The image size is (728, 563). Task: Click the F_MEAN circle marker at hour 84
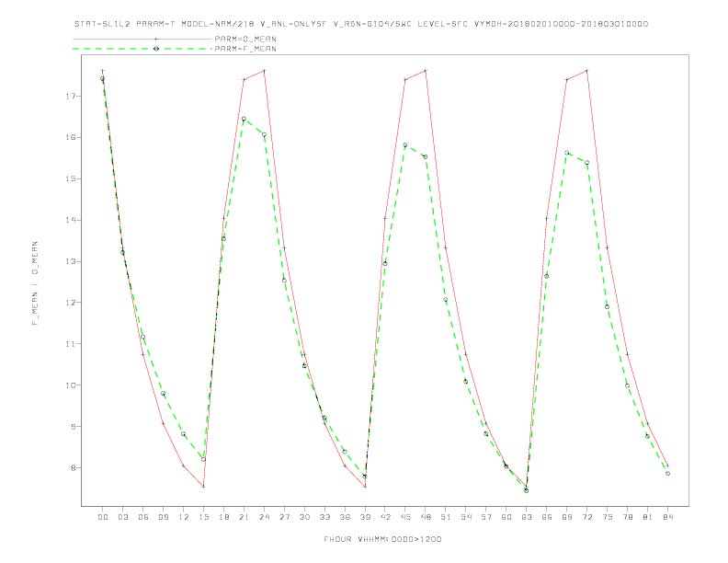coord(667,474)
